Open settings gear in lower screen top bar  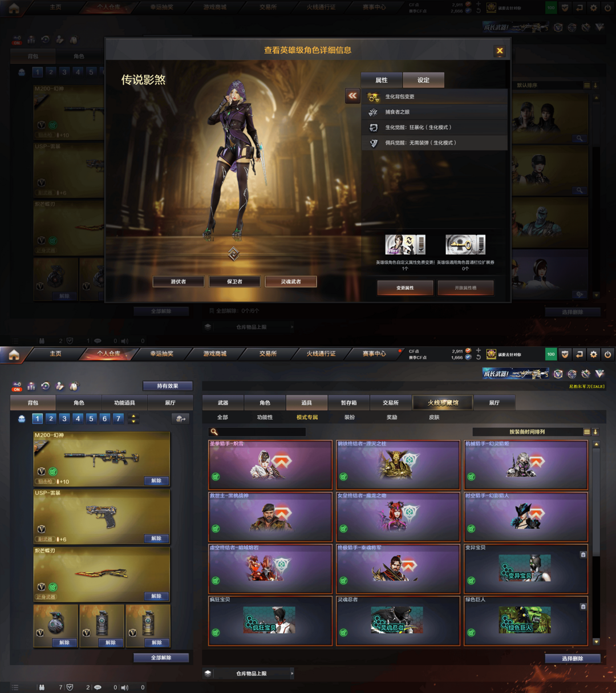click(x=594, y=354)
